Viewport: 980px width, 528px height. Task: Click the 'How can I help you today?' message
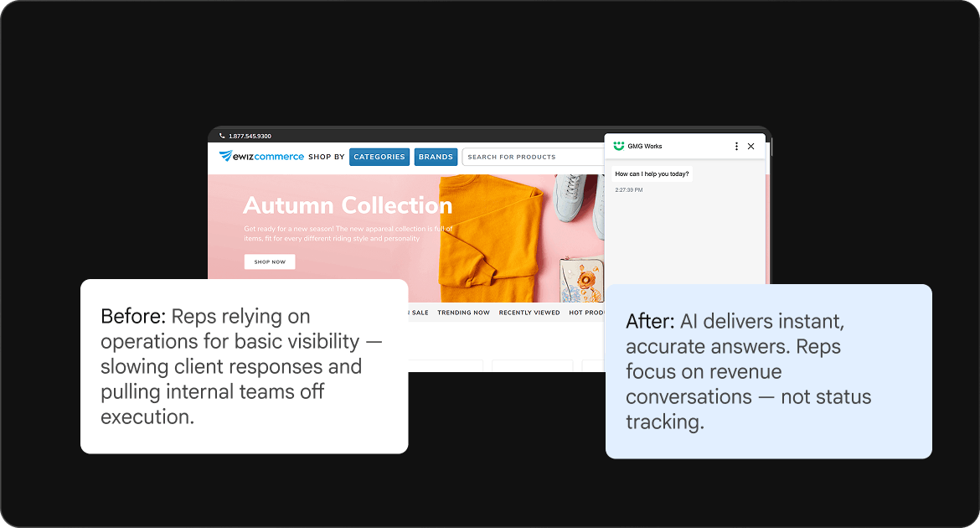pyautogui.click(x=652, y=174)
